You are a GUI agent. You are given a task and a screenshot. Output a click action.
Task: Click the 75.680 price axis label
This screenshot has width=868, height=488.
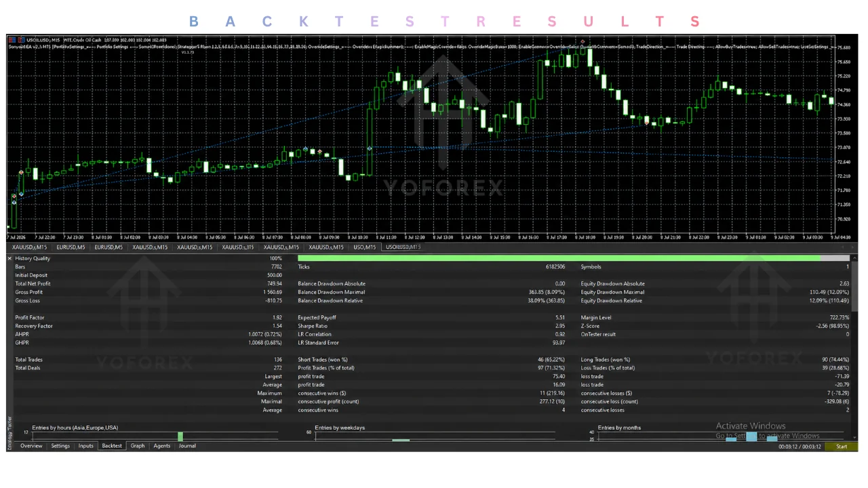[844, 47]
